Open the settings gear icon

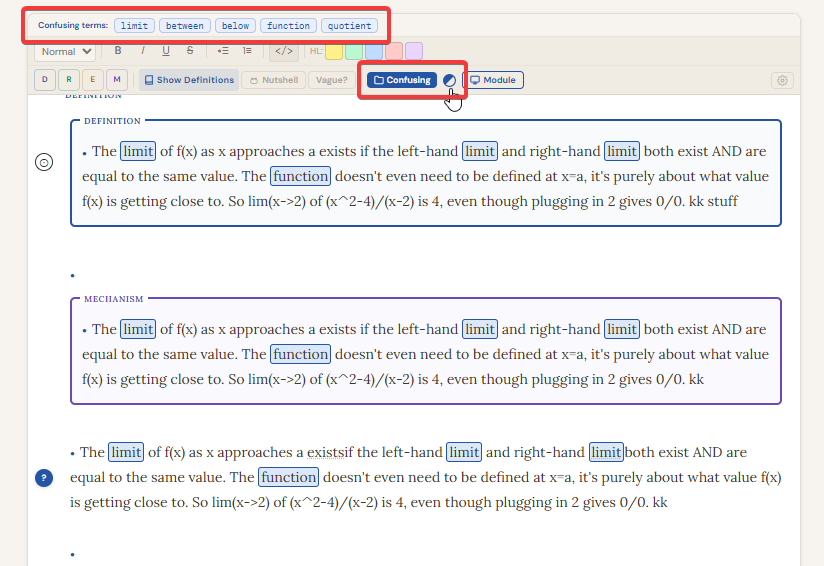[x=783, y=80]
